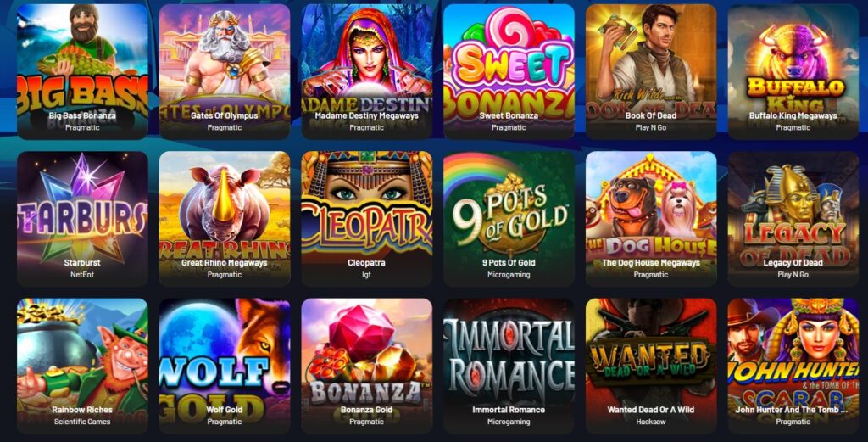
Task: Launch the Starburst NetEnt game
Action: 82,219
